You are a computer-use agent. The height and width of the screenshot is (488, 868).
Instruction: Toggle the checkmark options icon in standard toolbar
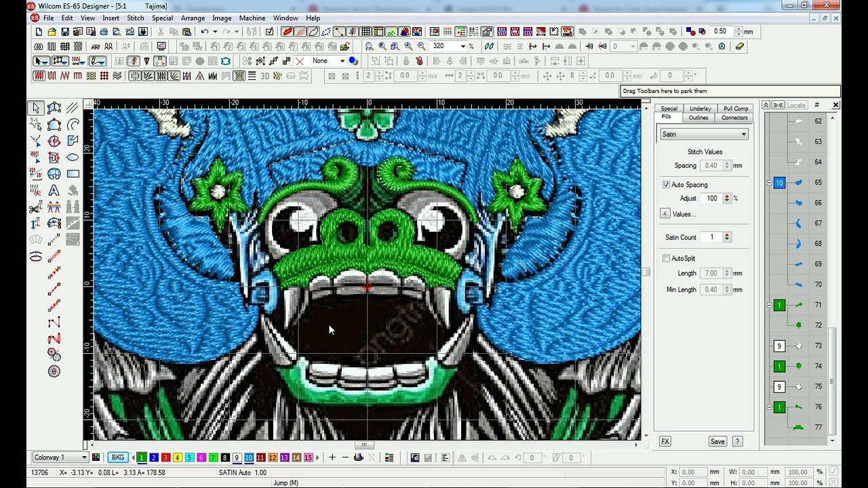pyautogui.click(x=270, y=32)
